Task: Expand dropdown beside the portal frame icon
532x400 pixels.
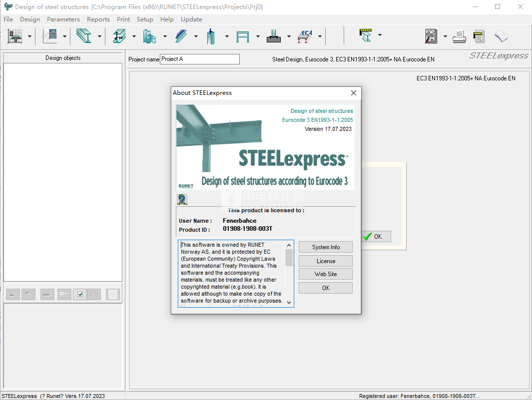Action: click(x=258, y=36)
